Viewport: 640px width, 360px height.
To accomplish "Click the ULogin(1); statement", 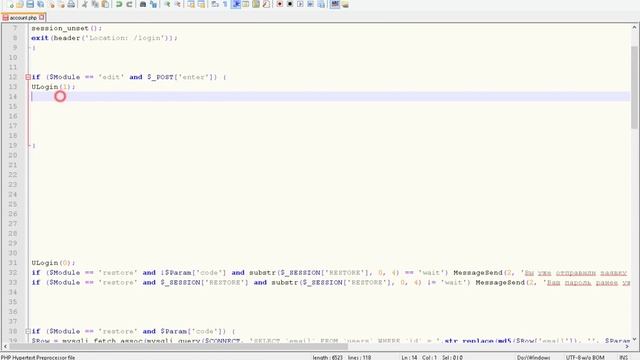I will [53, 87].
